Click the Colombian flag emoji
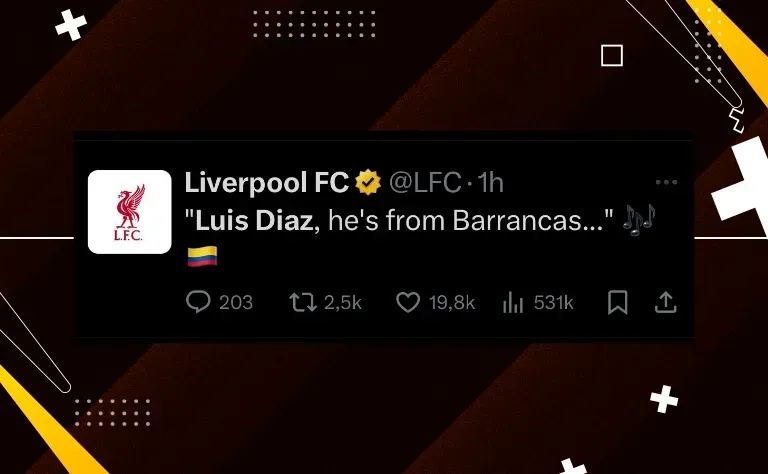 point(202,256)
